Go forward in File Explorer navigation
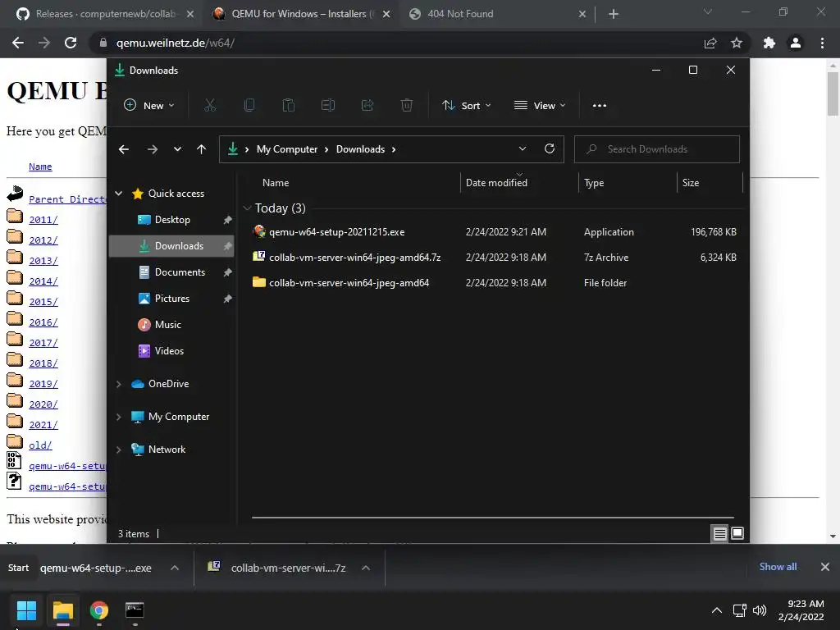Image resolution: width=840 pixels, height=630 pixels. click(152, 149)
